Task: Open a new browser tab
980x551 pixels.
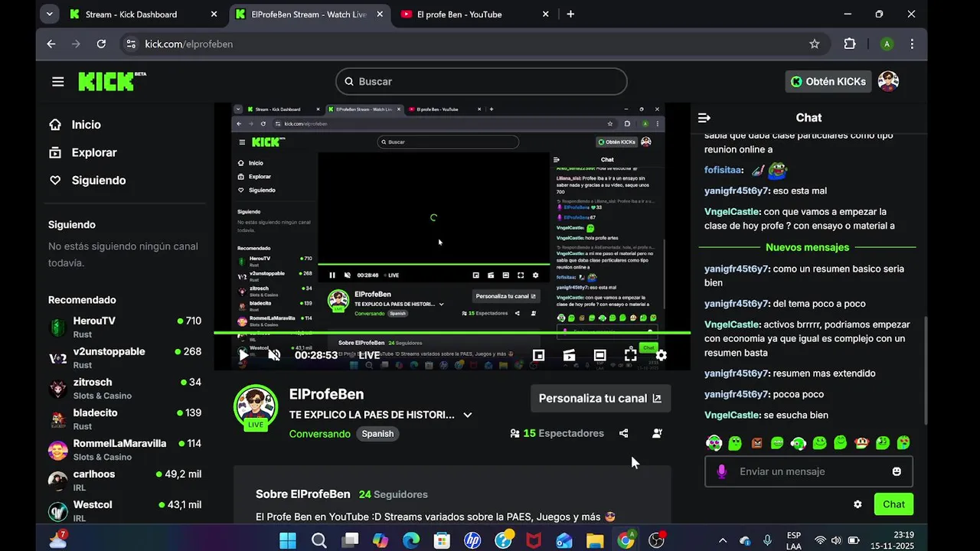Action: coord(570,14)
